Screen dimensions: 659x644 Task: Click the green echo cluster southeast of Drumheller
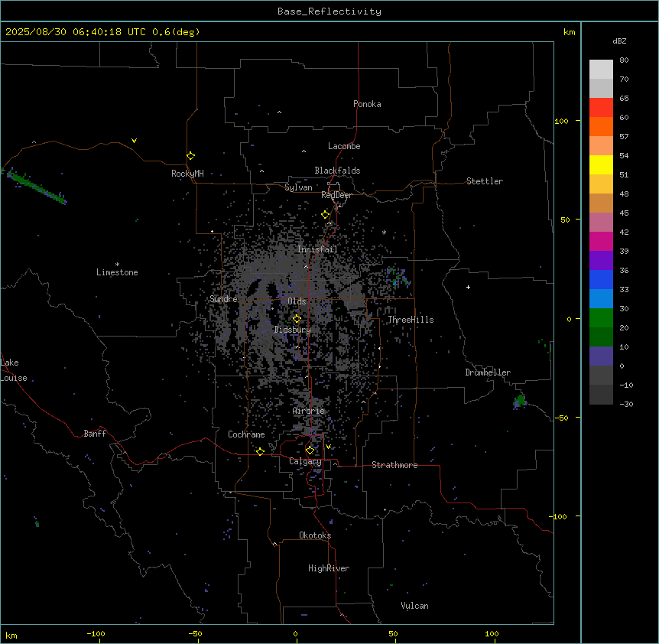pos(520,401)
